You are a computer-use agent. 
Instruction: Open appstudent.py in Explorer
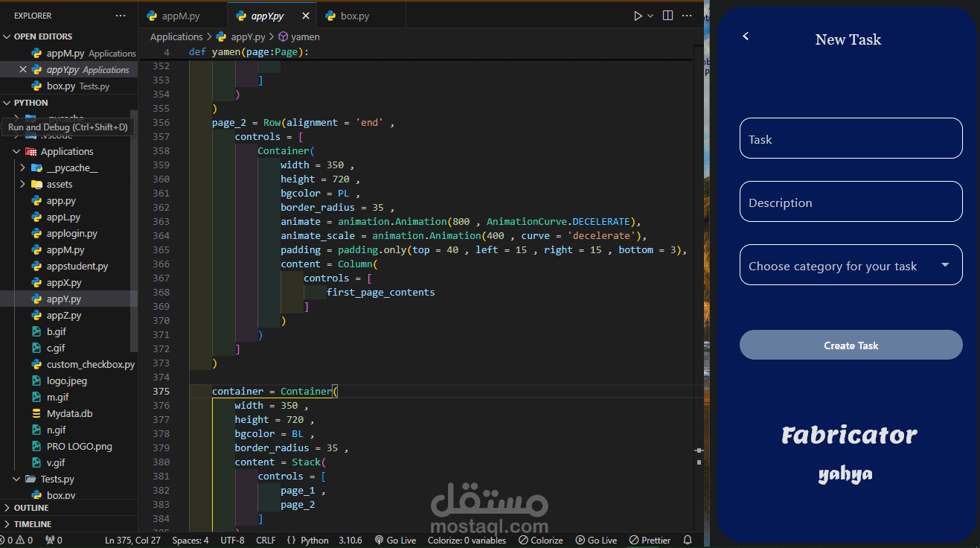[77, 267]
